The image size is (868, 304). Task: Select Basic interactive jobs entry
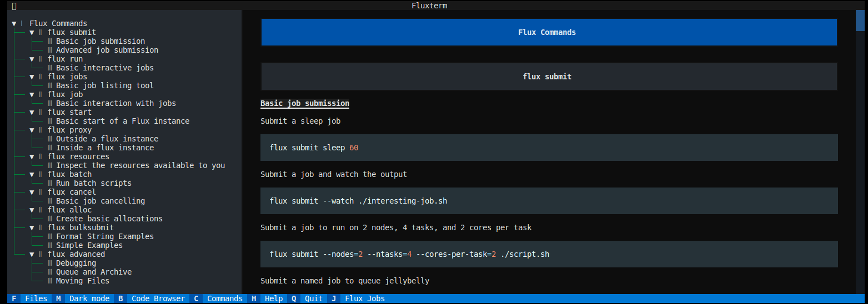tap(105, 68)
